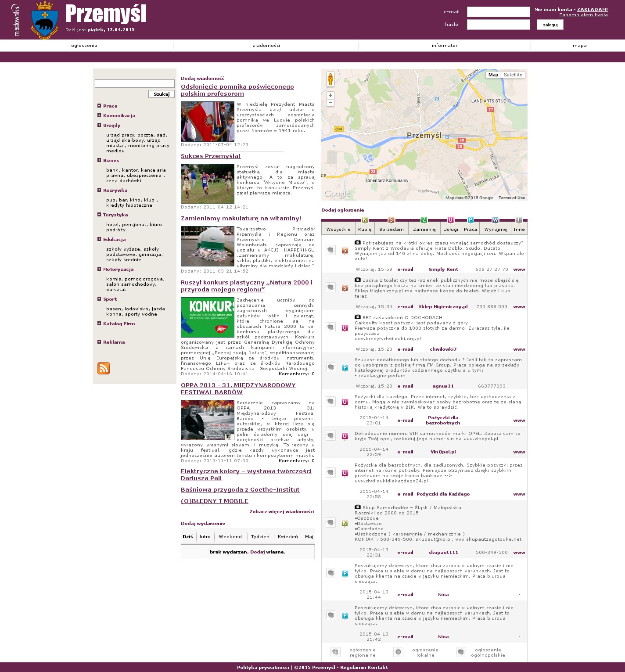Click the S category icon in the Sklep Higieniczny ad
Screen dimensions: 625x672
pos(345,288)
